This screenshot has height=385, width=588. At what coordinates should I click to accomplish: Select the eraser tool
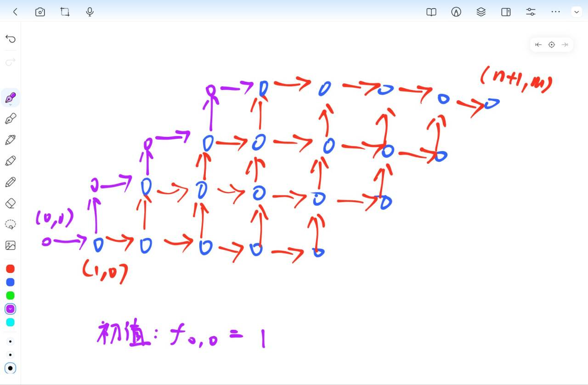(x=11, y=203)
